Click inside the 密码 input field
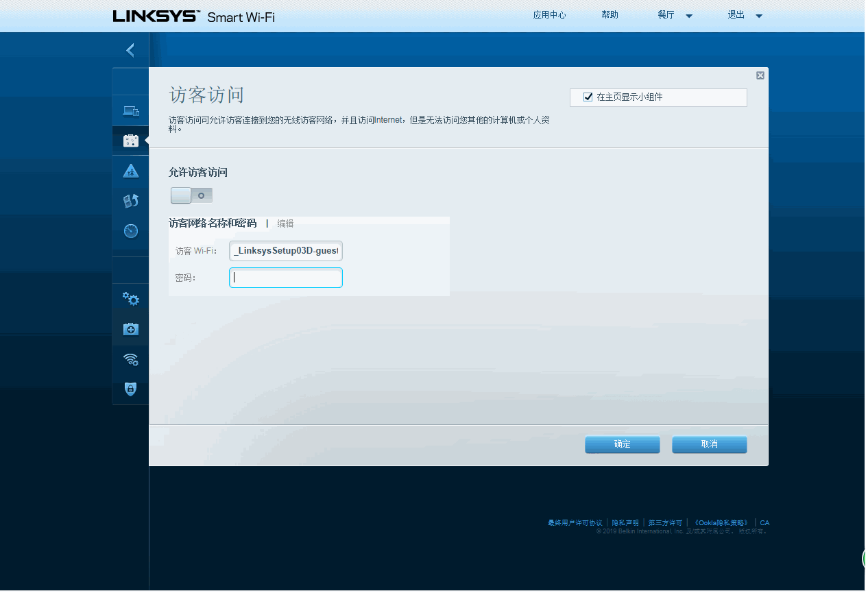868x593 pixels. (285, 278)
